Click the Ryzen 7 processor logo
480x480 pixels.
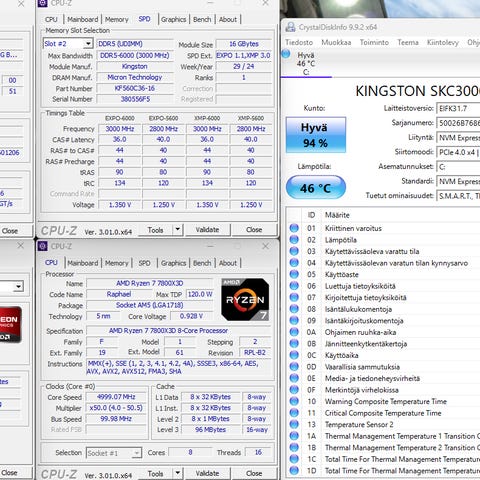[245, 299]
